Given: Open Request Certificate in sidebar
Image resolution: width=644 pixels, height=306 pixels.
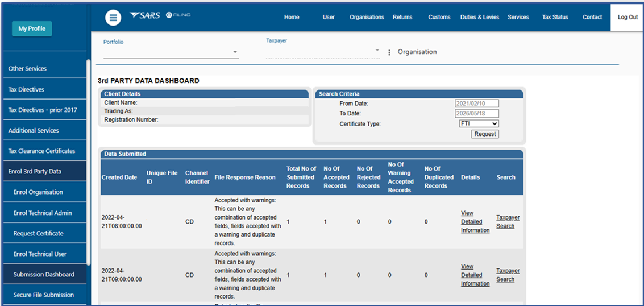Looking at the screenshot, I should pyautogui.click(x=38, y=233).
